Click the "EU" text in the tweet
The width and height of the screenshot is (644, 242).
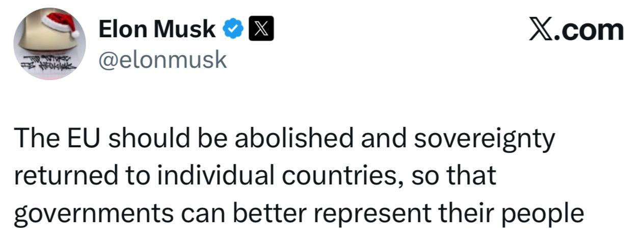tap(83, 139)
